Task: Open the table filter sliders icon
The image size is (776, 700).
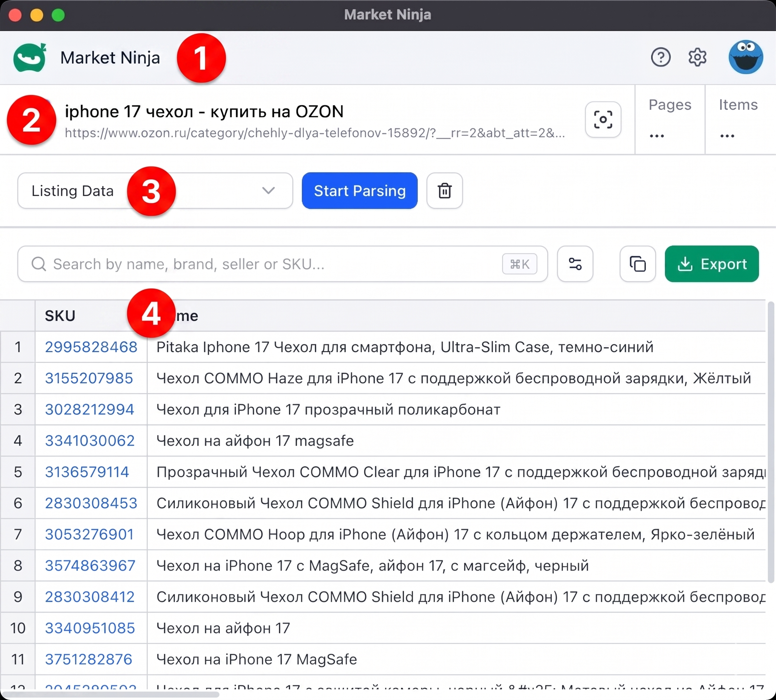Action: click(575, 264)
